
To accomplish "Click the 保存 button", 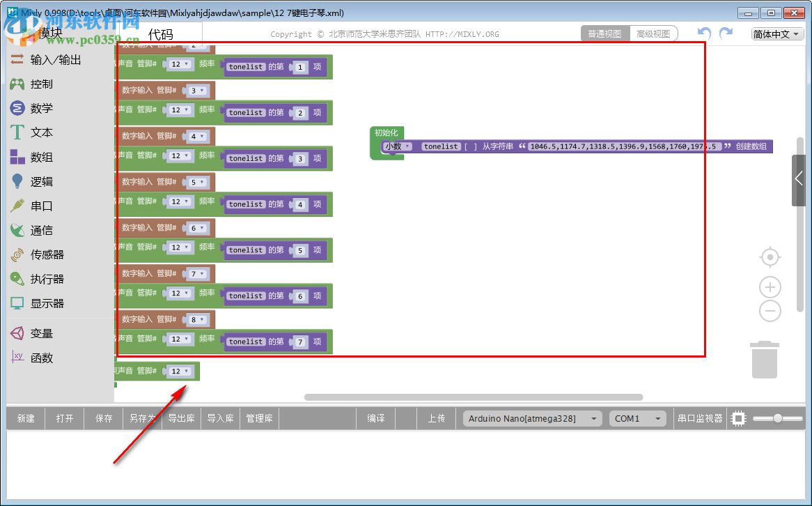I will click(104, 418).
